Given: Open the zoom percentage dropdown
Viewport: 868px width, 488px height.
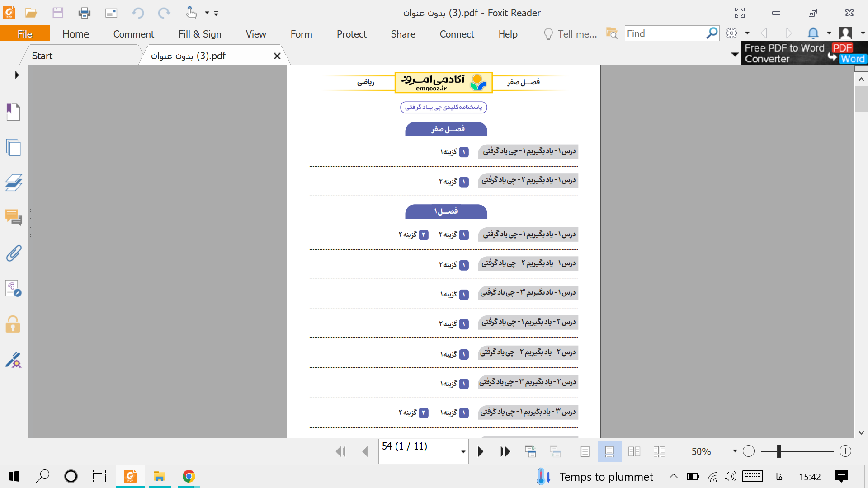Looking at the screenshot, I should coord(735,451).
